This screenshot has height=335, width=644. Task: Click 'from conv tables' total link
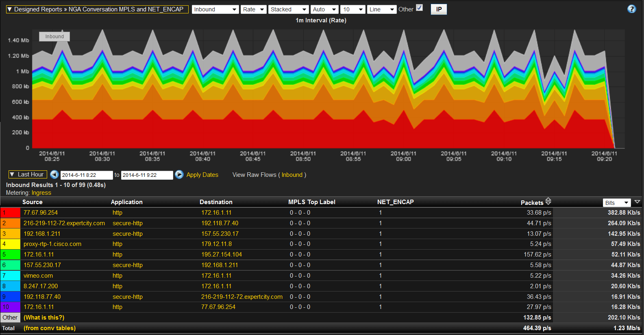(50, 328)
